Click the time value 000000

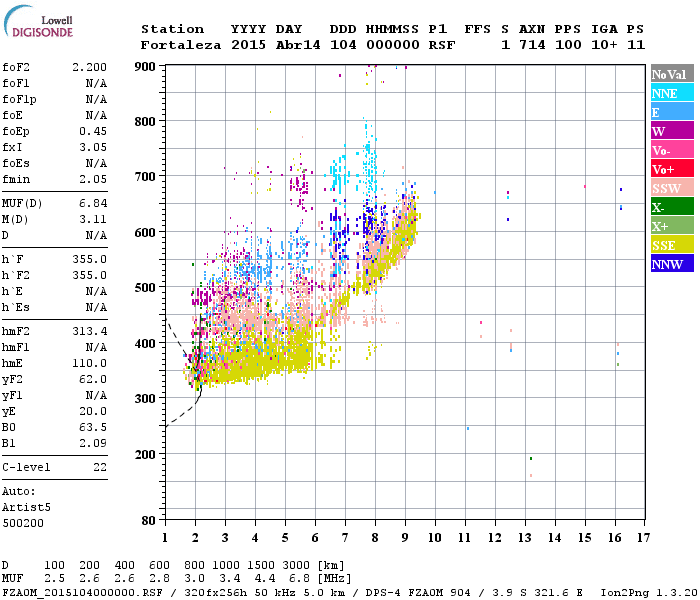coord(392,45)
